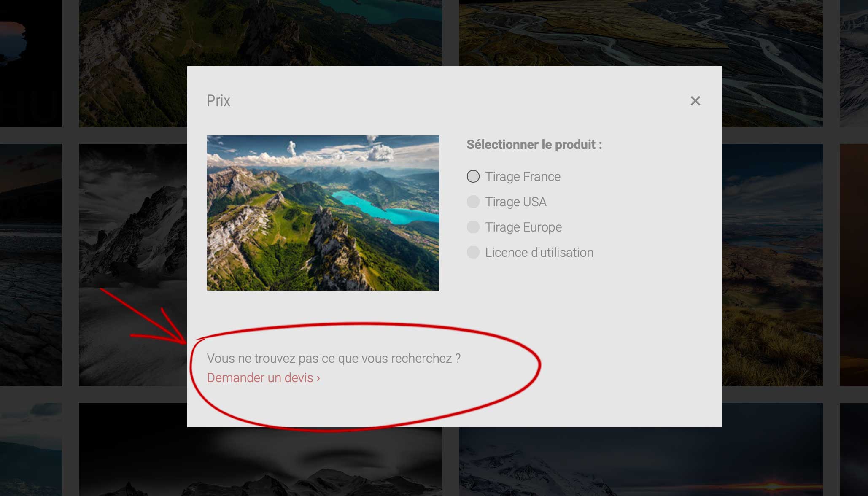Open the black-and-white cloudy mountain thumbnail below the dialog
Viewport: 868px width, 496px height.
(x=260, y=462)
